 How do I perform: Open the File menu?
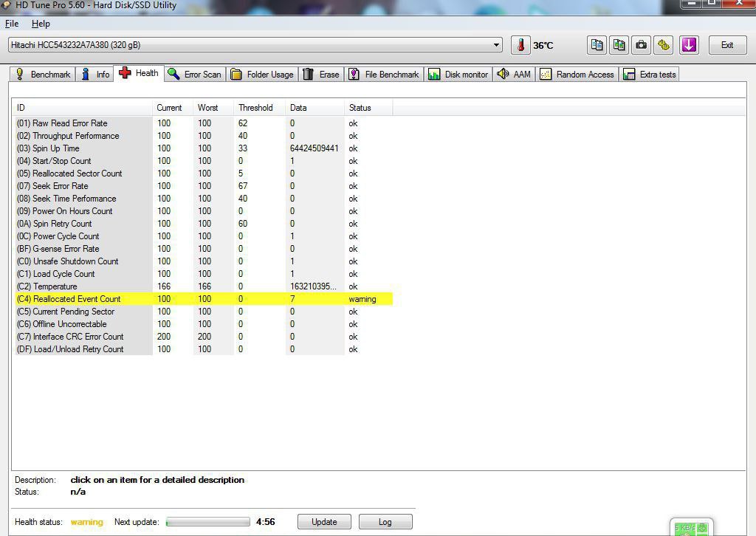[x=12, y=24]
